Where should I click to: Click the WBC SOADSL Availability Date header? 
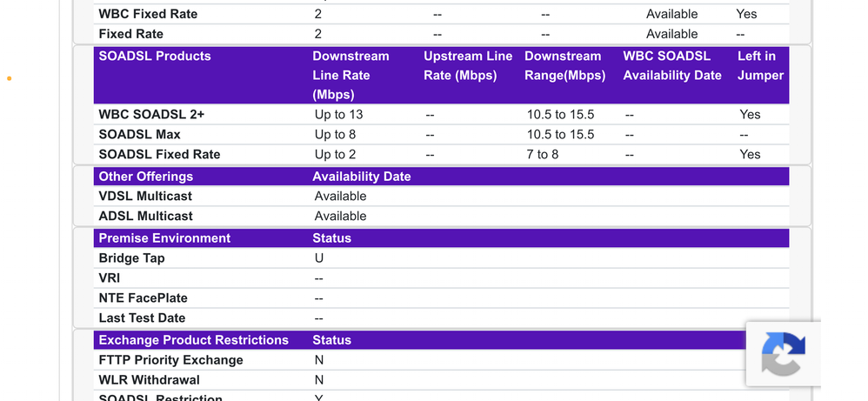tap(672, 65)
